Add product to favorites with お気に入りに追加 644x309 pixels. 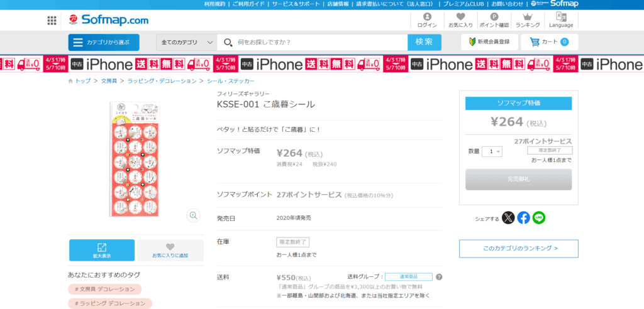coord(170,250)
